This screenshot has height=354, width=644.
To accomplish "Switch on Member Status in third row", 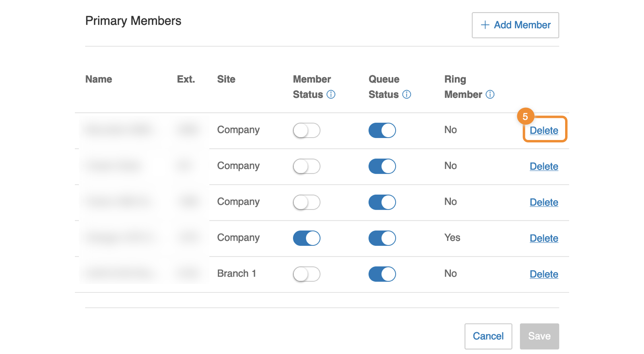I will coord(306,202).
